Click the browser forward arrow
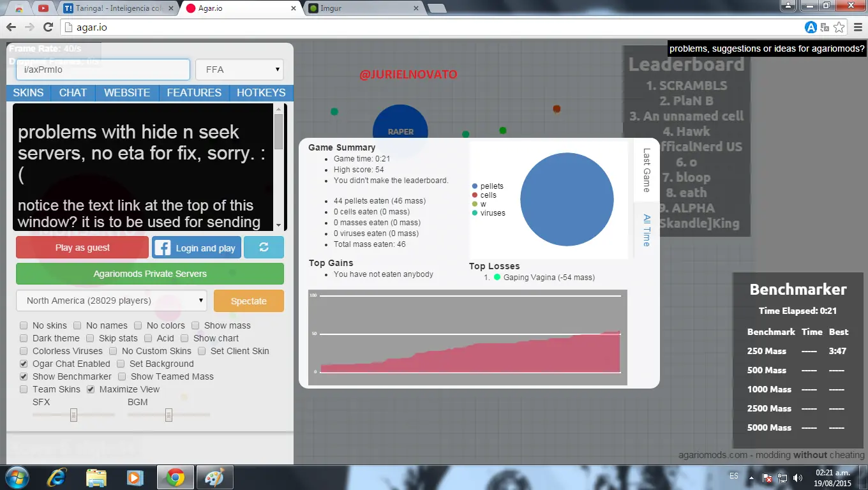Viewport: 868px width, 490px height. pos(29,27)
